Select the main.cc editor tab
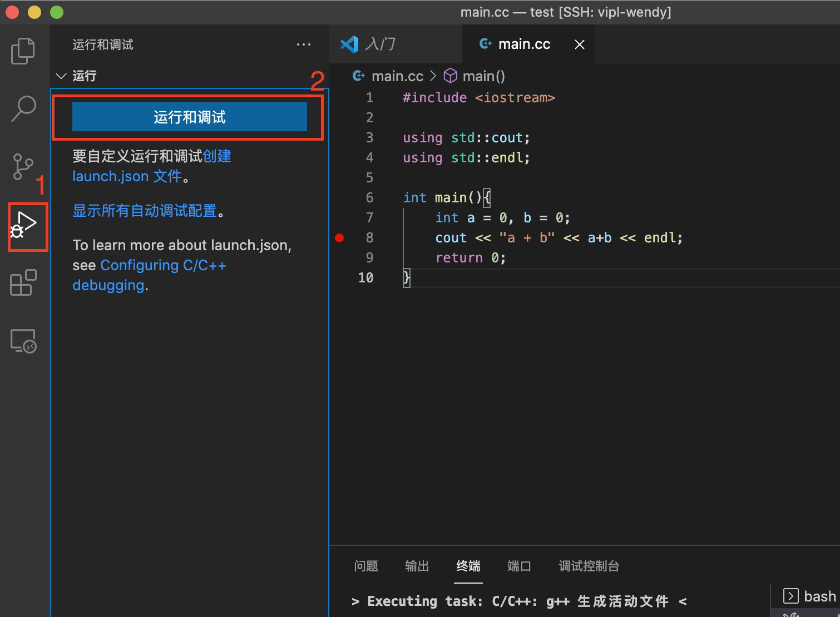840x617 pixels. [524, 44]
